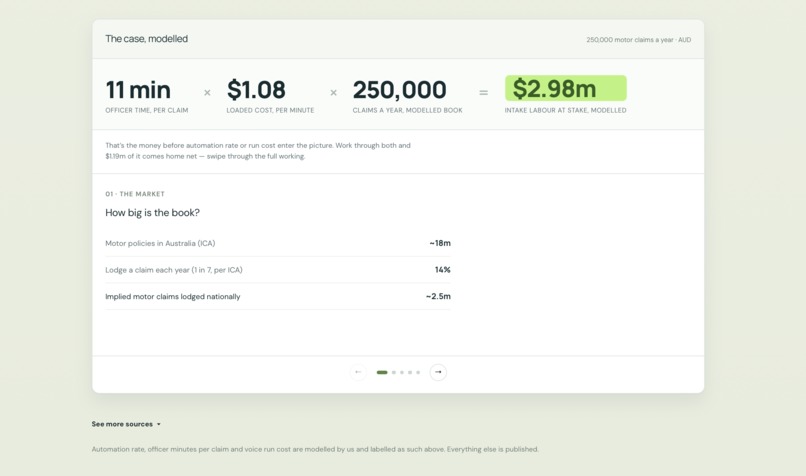Jump to the second pagination dot

(394, 372)
